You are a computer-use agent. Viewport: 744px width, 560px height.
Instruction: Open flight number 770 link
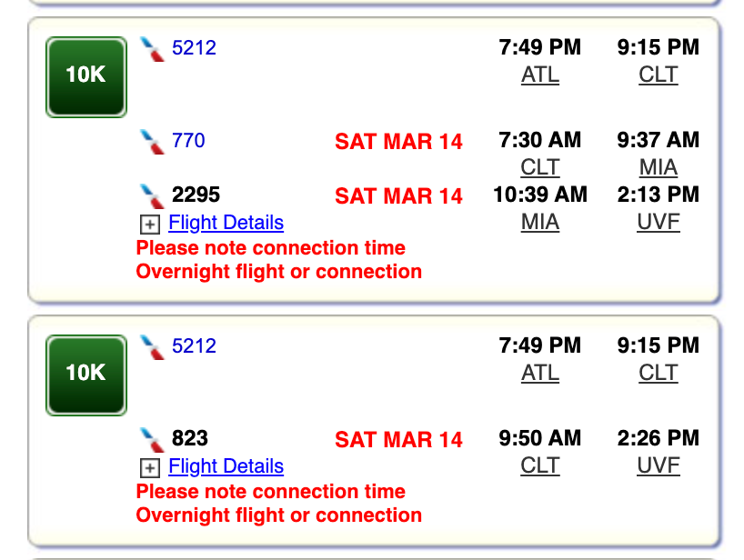[x=188, y=141]
